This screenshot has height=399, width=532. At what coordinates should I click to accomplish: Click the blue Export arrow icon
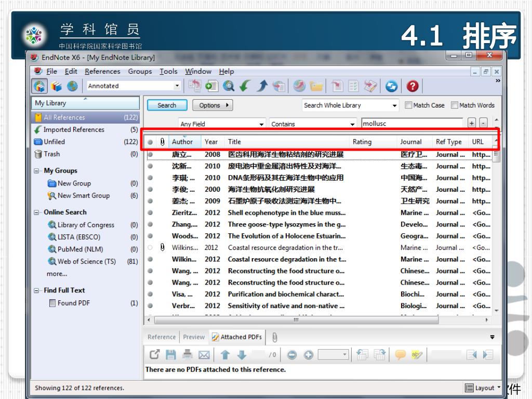pyautogui.click(x=262, y=86)
